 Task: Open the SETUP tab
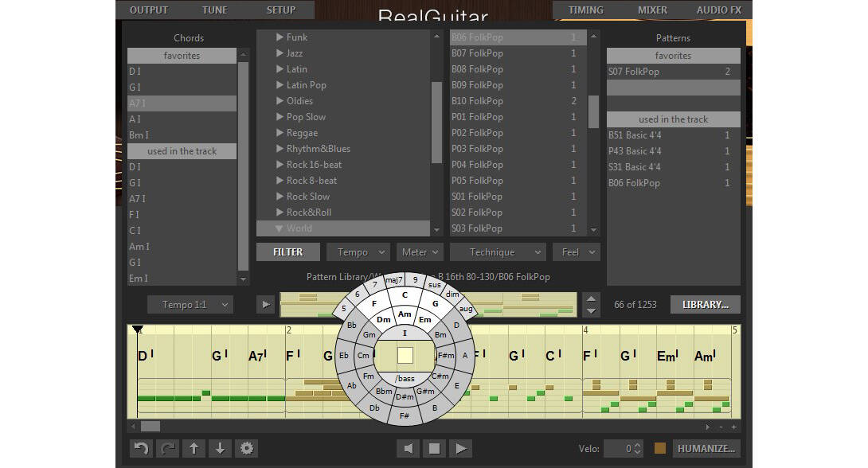[x=280, y=10]
